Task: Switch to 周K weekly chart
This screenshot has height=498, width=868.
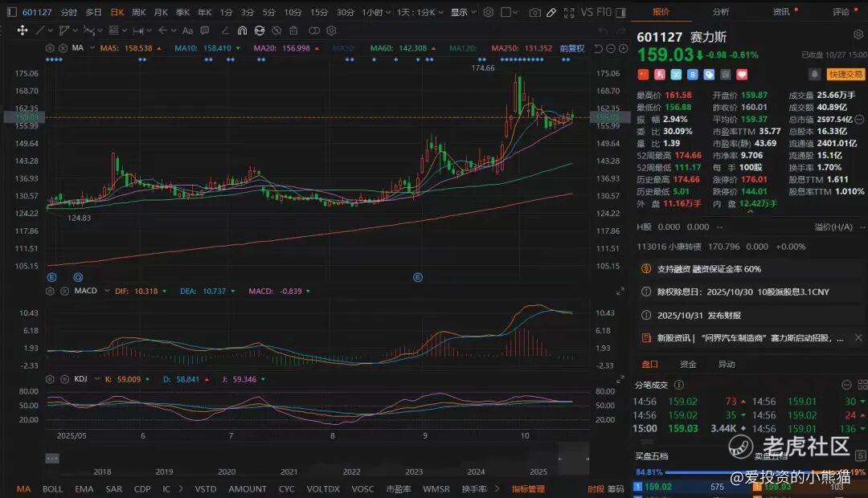Action: coord(139,11)
